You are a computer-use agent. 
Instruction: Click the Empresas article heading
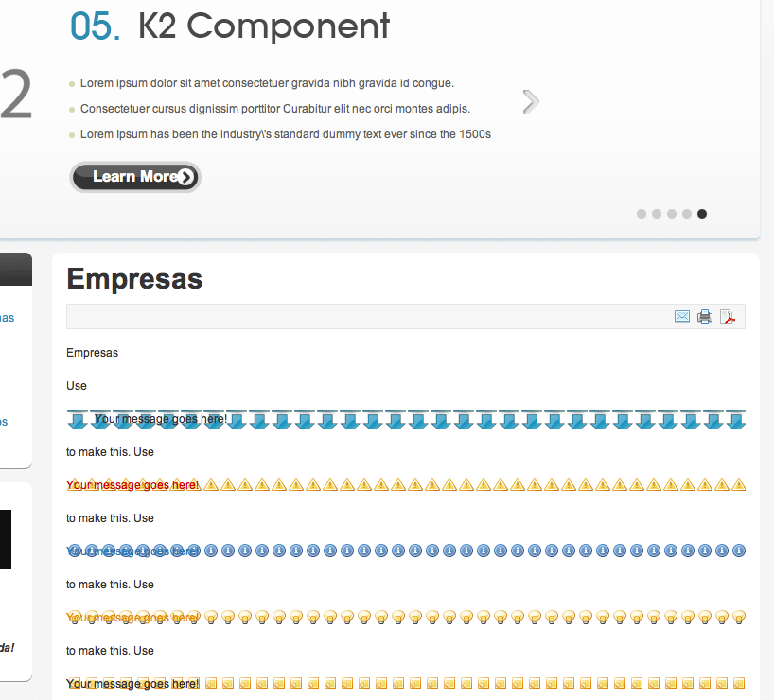pos(134,279)
